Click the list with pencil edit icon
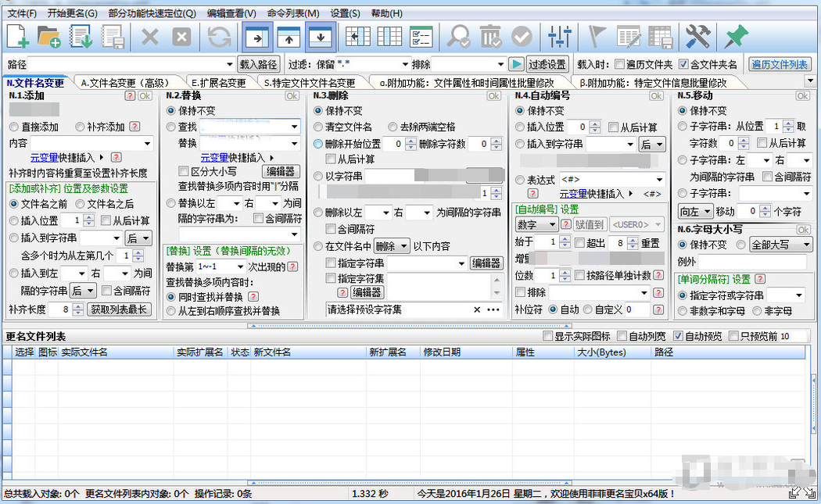This screenshot has height=504, width=821. tap(629, 37)
